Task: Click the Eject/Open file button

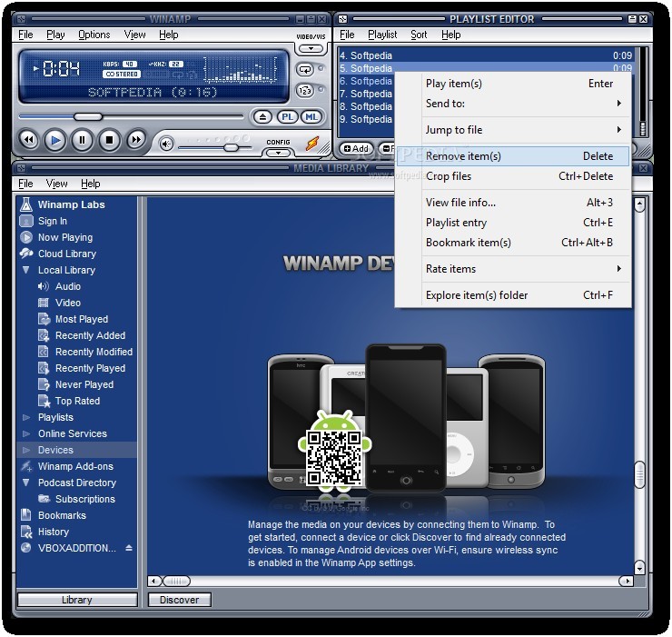Action: click(262, 116)
